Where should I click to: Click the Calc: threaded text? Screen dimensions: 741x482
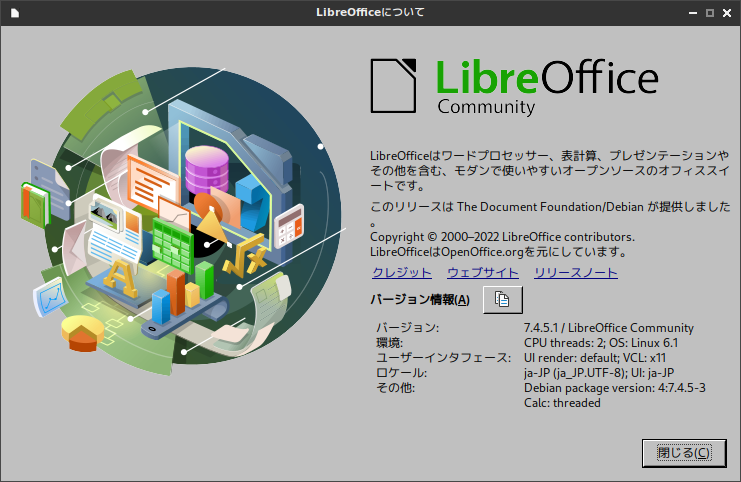[x=562, y=403]
